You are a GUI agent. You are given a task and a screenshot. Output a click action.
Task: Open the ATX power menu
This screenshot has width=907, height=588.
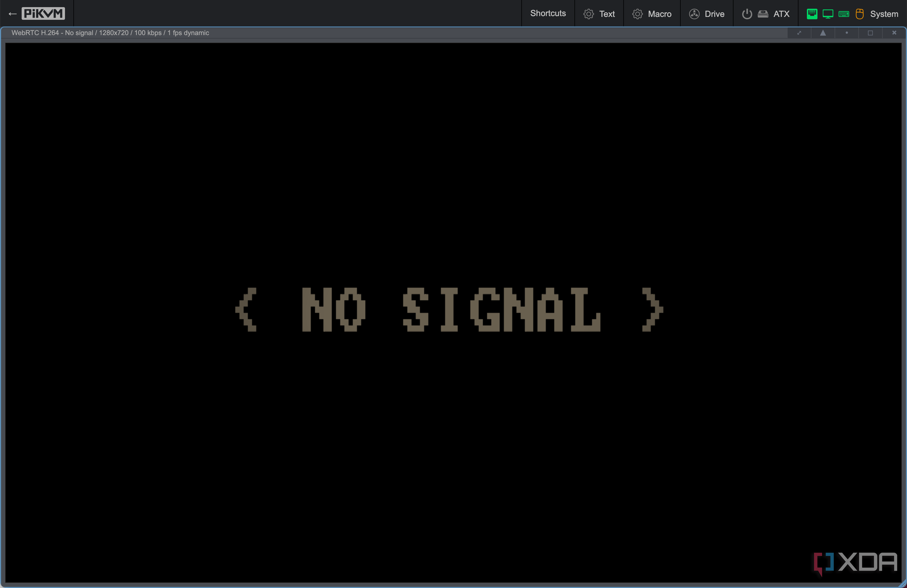pos(766,14)
